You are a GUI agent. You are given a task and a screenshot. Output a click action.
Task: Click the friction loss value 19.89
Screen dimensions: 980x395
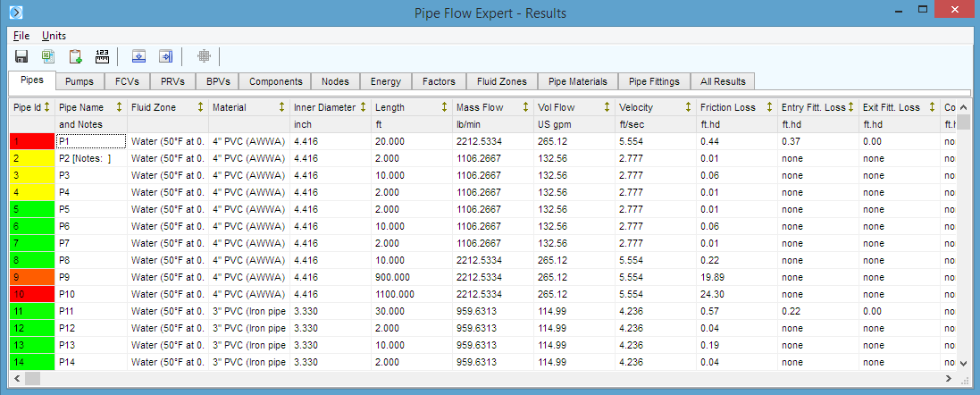(713, 277)
